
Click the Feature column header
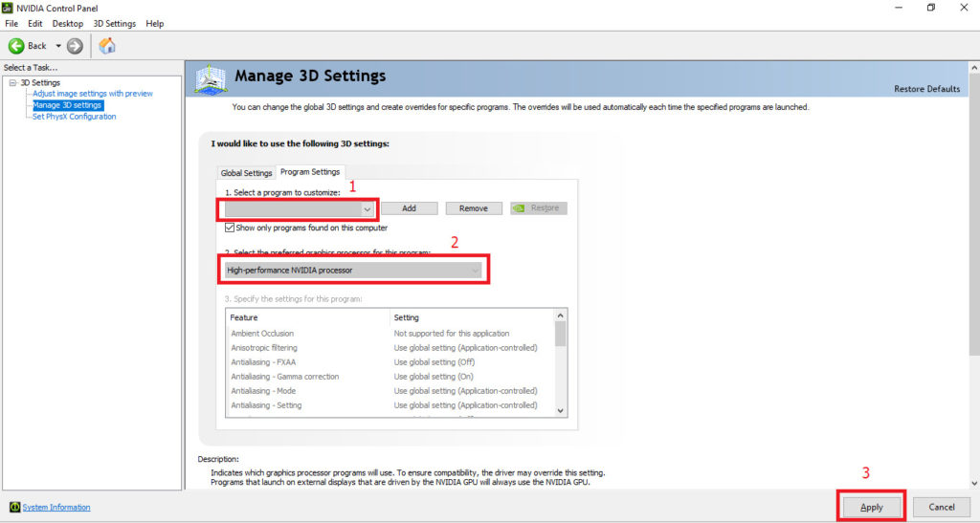(x=307, y=317)
